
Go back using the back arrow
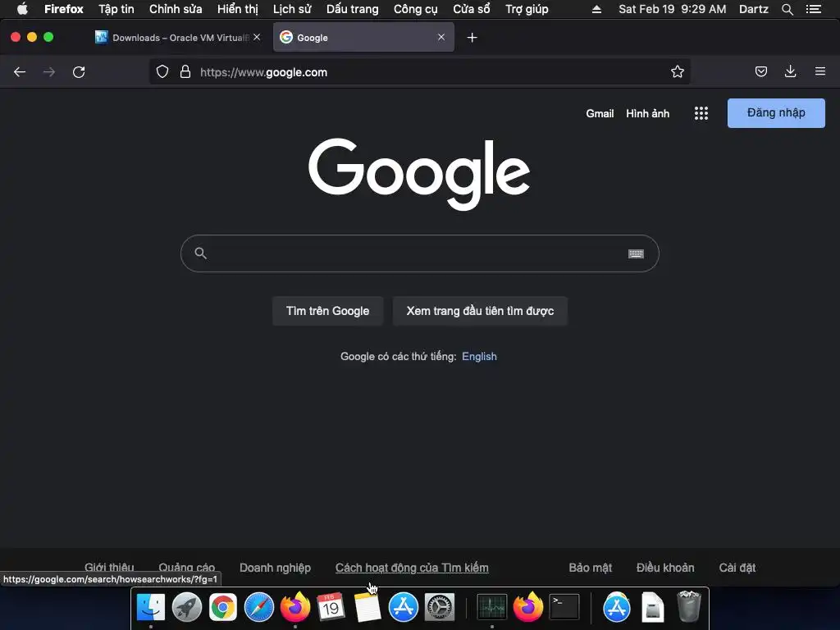coord(20,72)
